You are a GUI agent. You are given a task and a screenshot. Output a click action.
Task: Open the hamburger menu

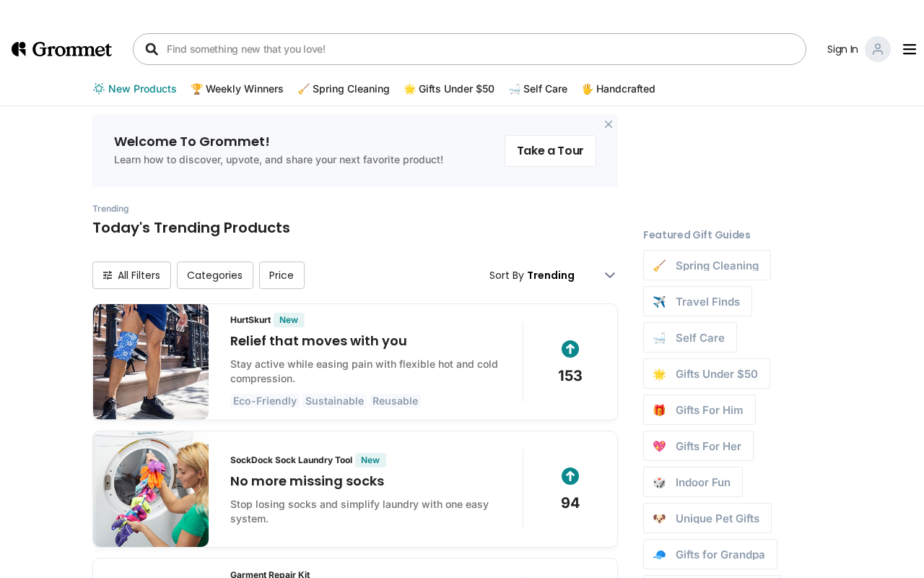point(909,49)
